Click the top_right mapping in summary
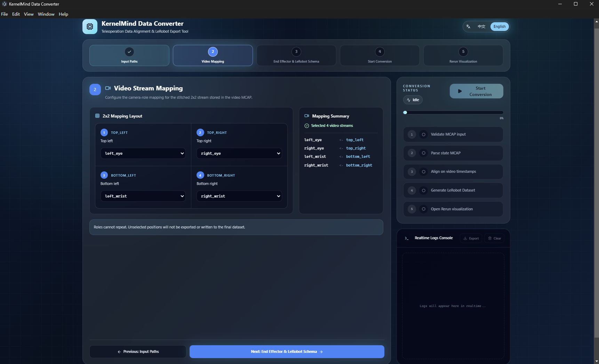 [356, 148]
